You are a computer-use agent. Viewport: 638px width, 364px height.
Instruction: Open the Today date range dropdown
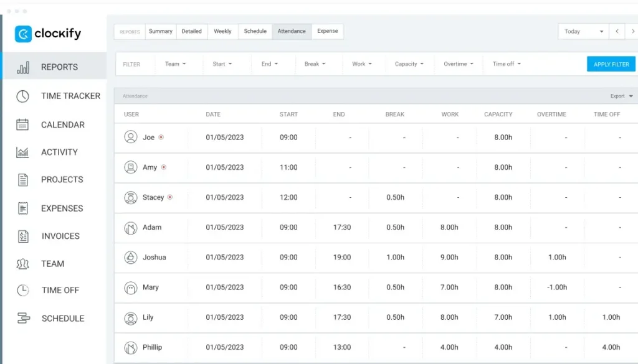click(x=583, y=32)
